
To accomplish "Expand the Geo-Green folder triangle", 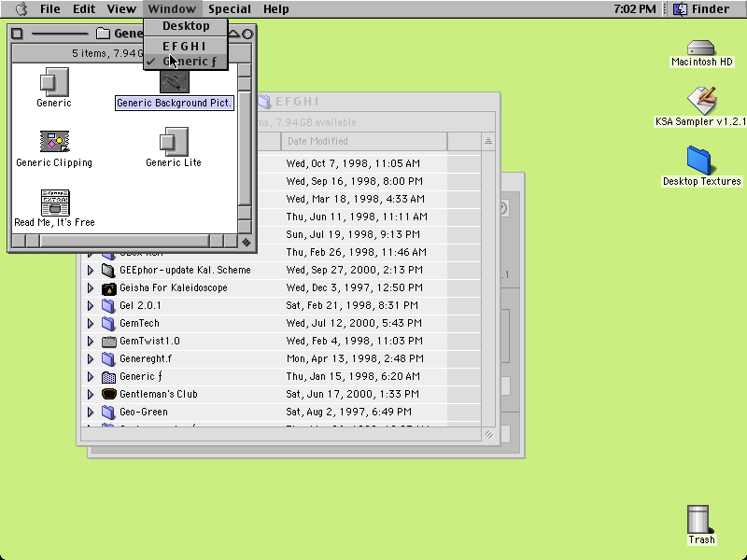I will 90,412.
